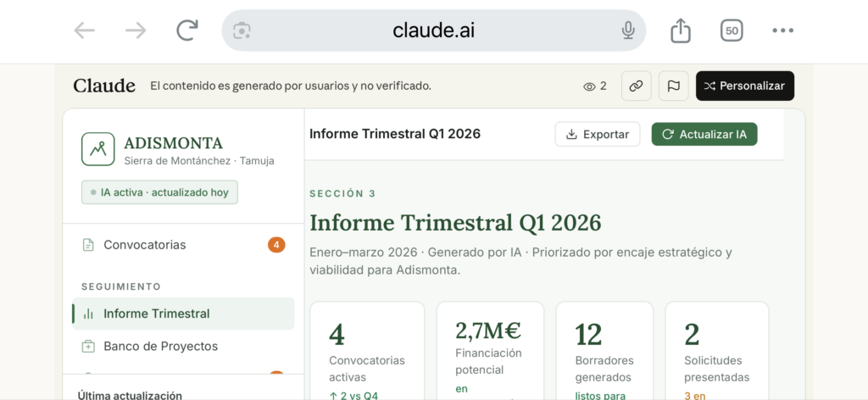Open Banco de Proyectos sidebar item
The width and height of the screenshot is (868, 400).
(x=160, y=346)
